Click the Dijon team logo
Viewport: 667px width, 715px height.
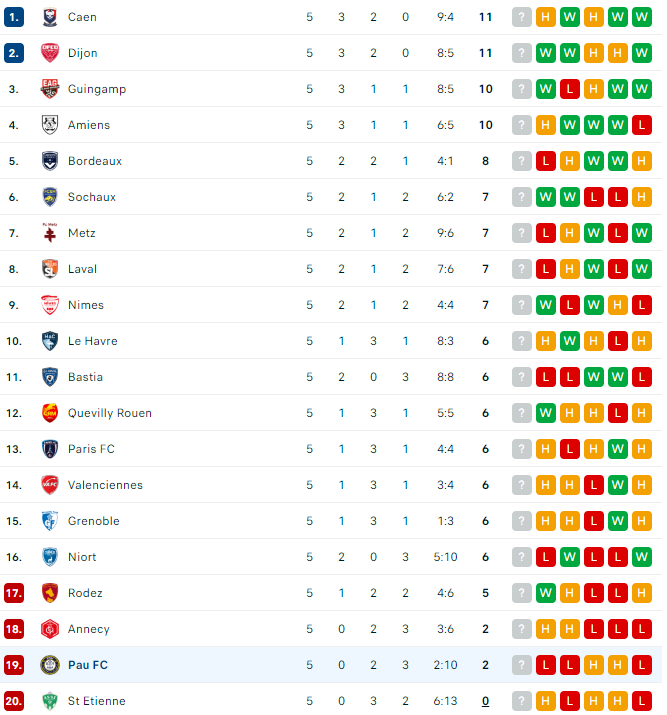point(50,53)
